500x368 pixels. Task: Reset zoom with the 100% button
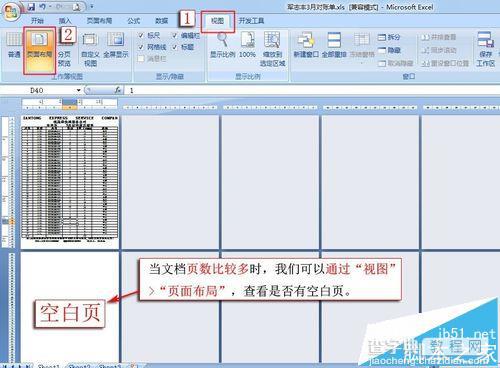click(x=247, y=46)
